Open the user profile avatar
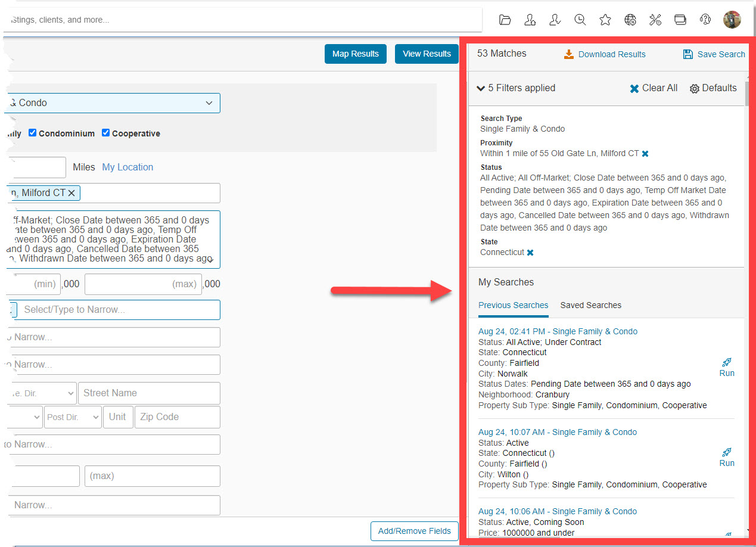The height and width of the screenshot is (547, 756). click(x=732, y=20)
